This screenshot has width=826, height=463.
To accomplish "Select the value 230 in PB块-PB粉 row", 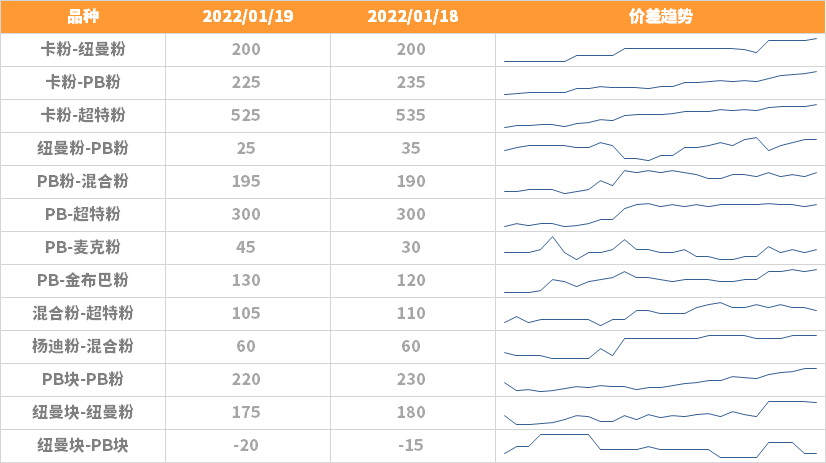I will (411, 379).
